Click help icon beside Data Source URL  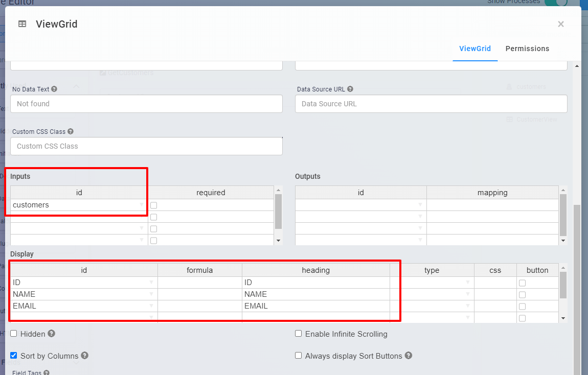(350, 89)
